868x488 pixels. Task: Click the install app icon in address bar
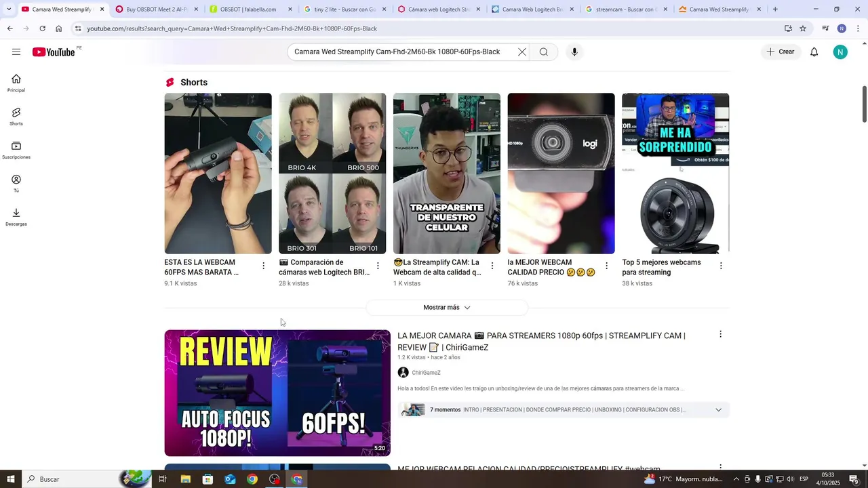pos(788,28)
